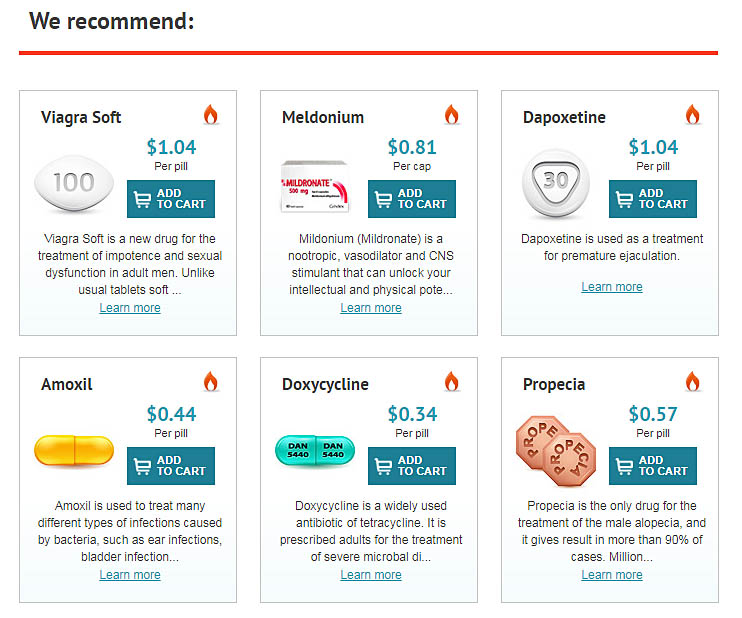The width and height of the screenshot is (742, 618).
Task: Add Viagra Soft to cart
Action: (x=171, y=199)
